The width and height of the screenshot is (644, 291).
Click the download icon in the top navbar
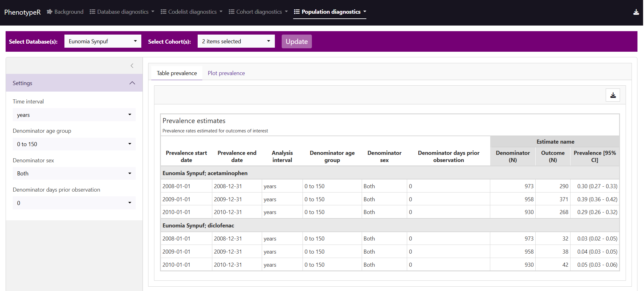(636, 12)
